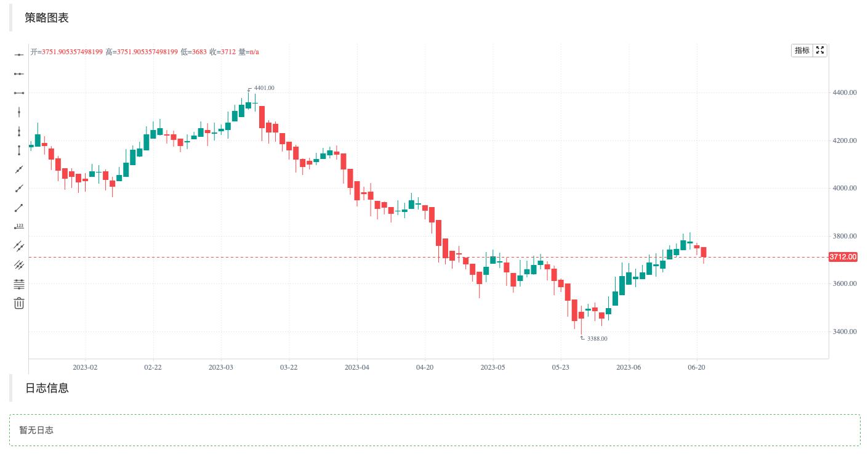This screenshot has width=868, height=456.
Task: Click the trash icon to delete drawings
Action: pyautogui.click(x=19, y=303)
